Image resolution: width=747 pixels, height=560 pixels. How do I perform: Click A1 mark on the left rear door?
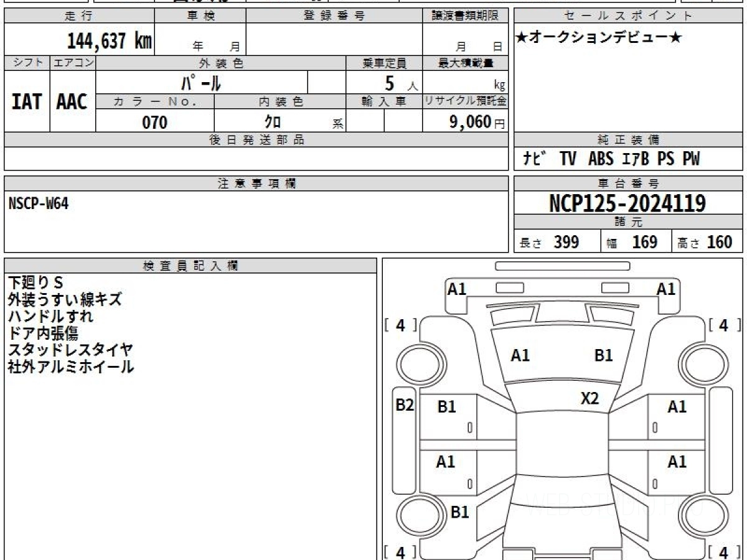tap(446, 462)
